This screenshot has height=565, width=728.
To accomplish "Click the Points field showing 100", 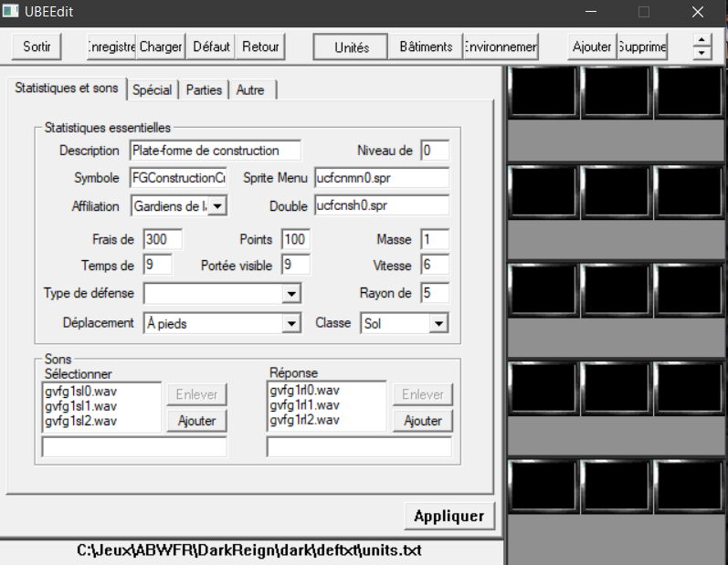I will [x=296, y=239].
